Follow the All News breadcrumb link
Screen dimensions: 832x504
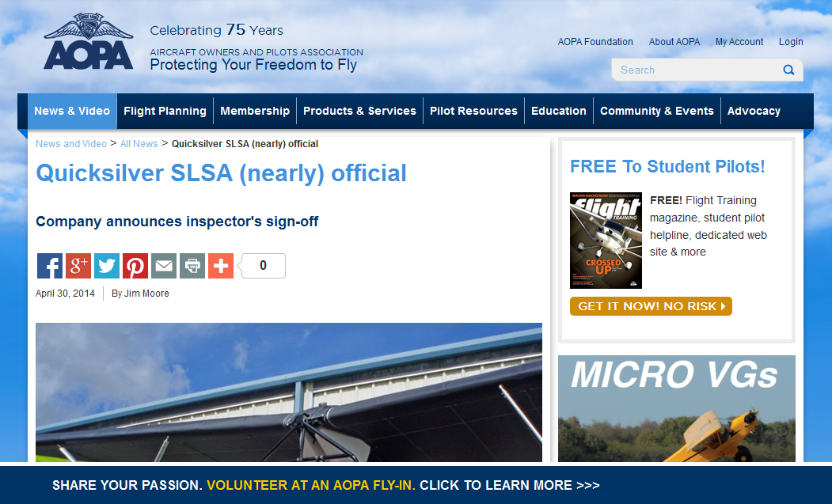[x=139, y=144]
